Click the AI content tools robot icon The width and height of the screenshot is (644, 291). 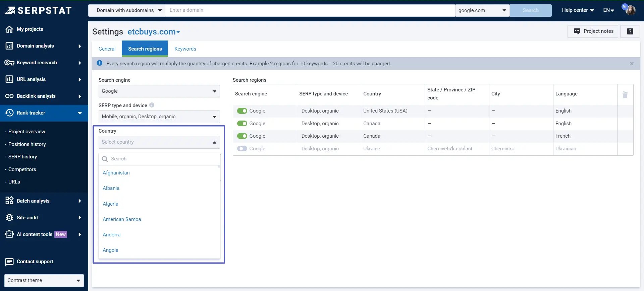pos(9,234)
